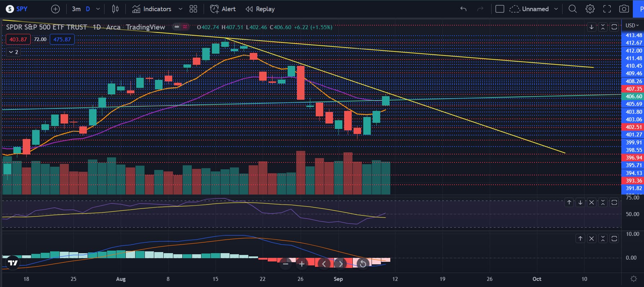Move the RSI pane down
644x287 pixels.
pyautogui.click(x=580, y=202)
